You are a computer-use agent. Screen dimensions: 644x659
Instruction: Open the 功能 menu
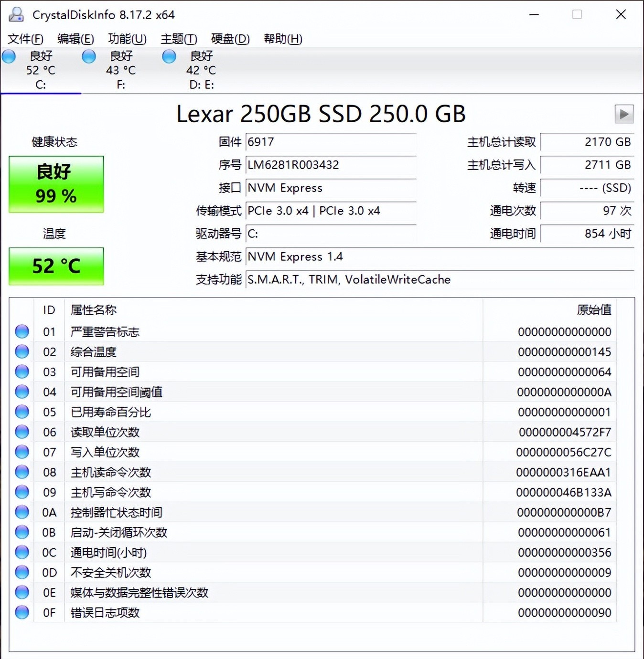pyautogui.click(x=127, y=39)
